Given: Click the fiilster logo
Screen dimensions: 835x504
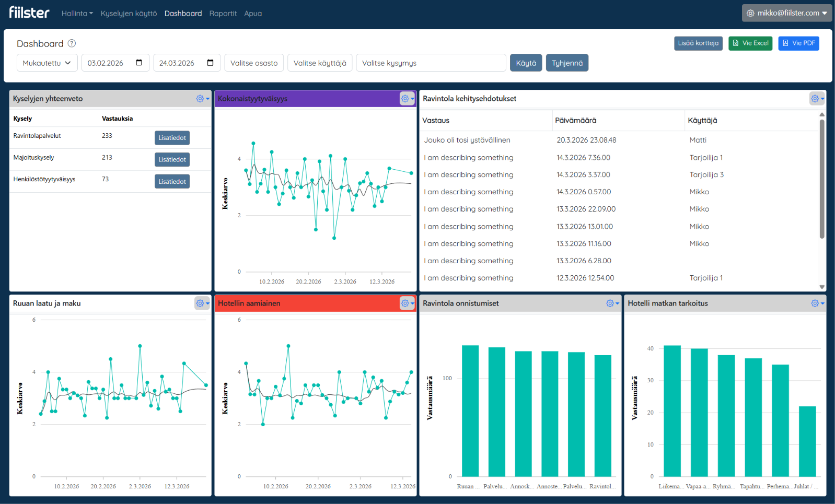Looking at the screenshot, I should coord(29,13).
